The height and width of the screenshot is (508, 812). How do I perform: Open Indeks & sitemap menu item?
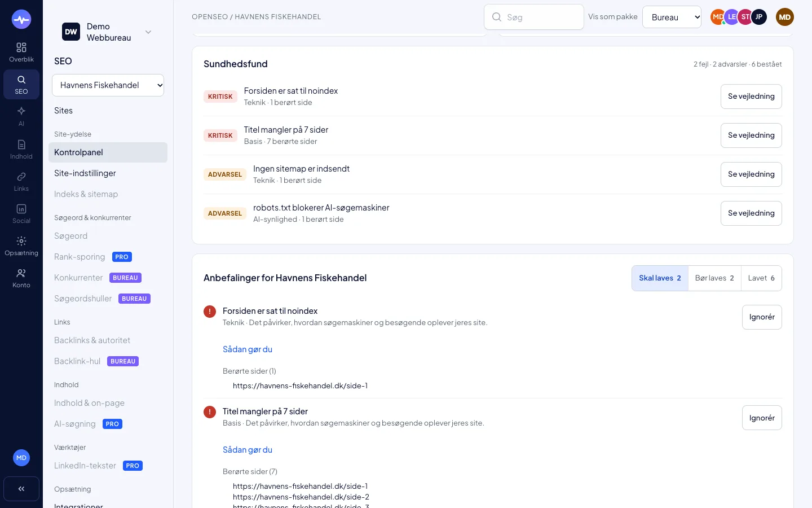tap(108, 194)
